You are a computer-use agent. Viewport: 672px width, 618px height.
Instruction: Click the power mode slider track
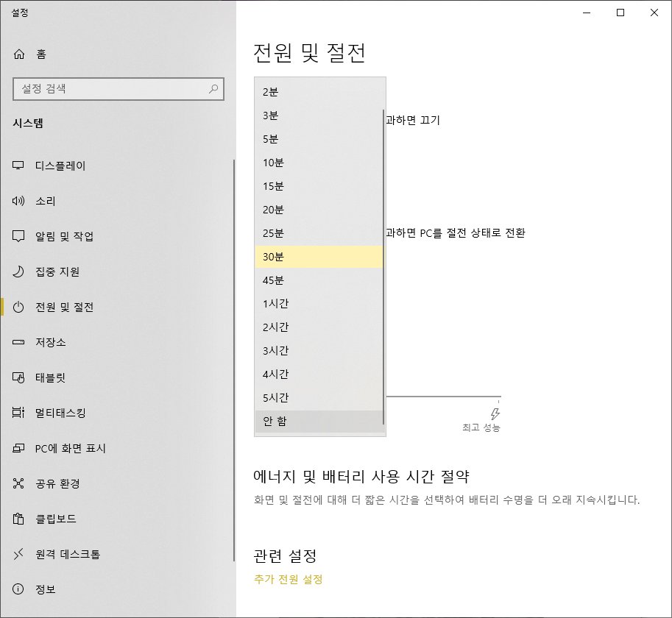tap(444, 397)
